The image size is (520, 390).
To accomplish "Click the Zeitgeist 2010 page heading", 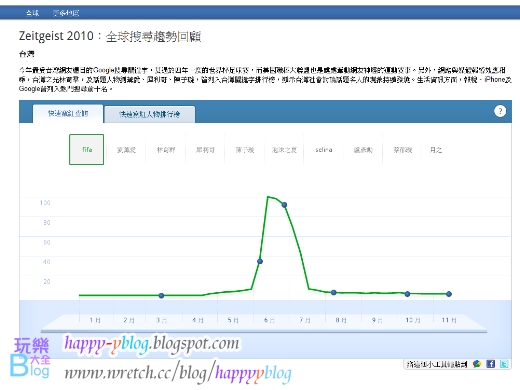I will (110, 36).
